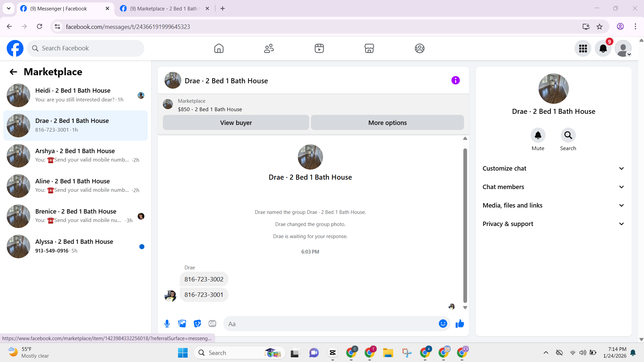Expand Customize chat section

[553, 169]
